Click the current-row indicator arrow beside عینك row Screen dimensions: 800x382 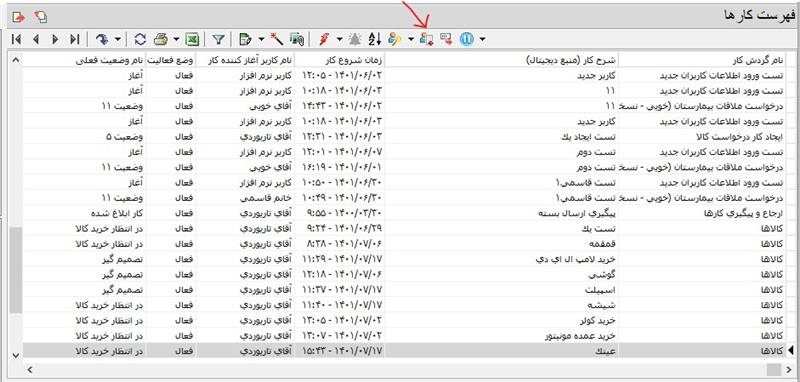(x=792, y=350)
